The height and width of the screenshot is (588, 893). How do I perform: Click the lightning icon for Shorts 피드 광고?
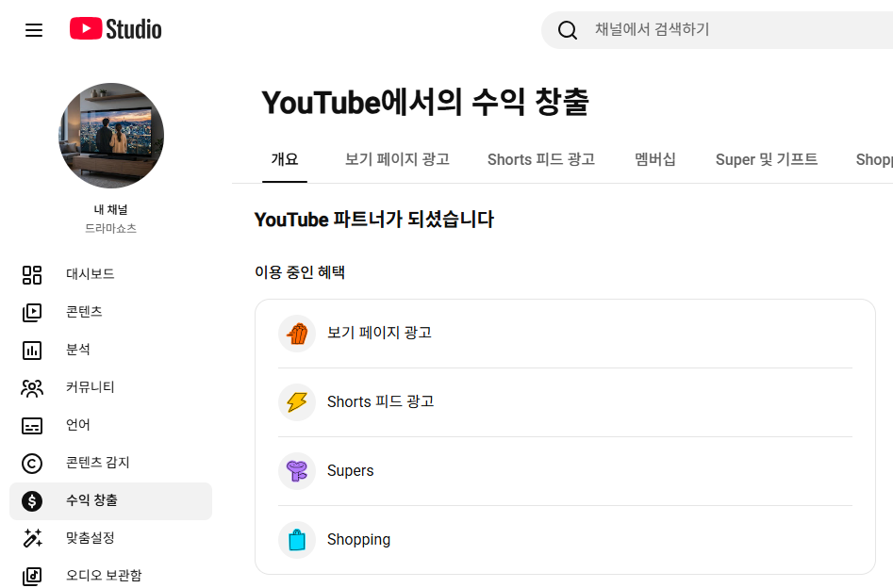[x=297, y=402]
